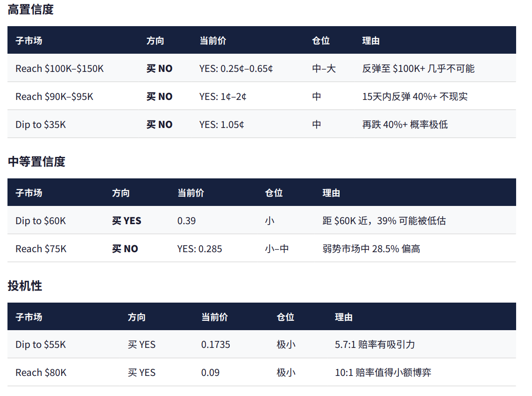532x396 pixels.
Task: Select the 0.1735 current price cell
Action: 215,345
